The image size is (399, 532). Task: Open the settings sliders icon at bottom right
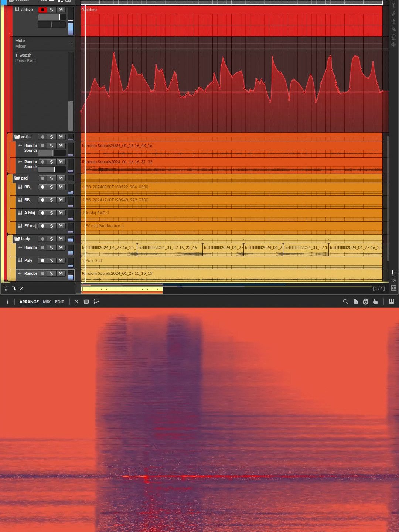click(393, 288)
